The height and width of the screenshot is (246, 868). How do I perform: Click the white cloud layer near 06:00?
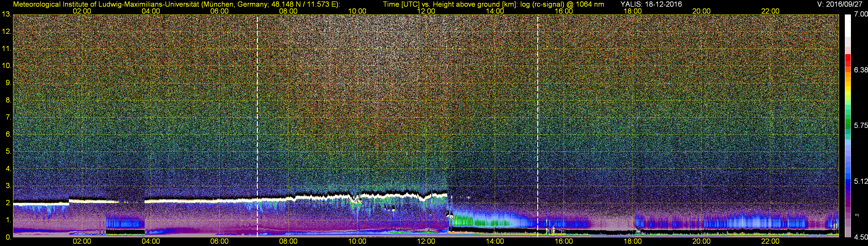219,201
